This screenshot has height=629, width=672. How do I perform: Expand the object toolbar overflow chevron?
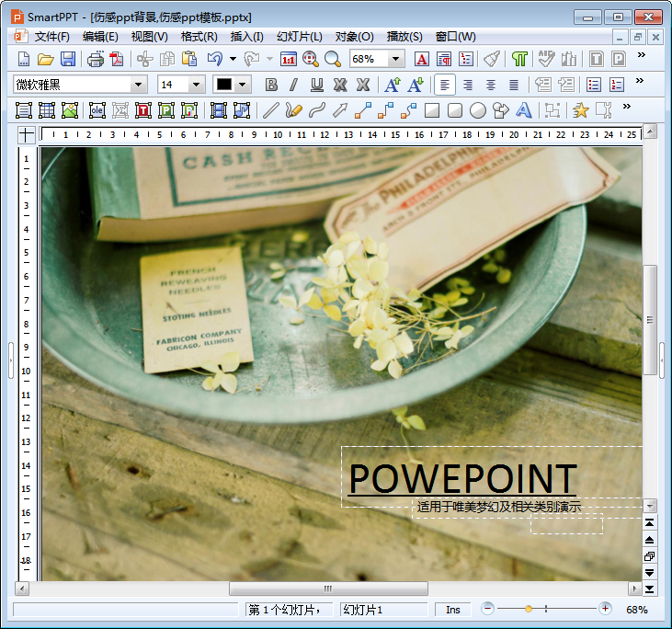pyautogui.click(x=627, y=106)
